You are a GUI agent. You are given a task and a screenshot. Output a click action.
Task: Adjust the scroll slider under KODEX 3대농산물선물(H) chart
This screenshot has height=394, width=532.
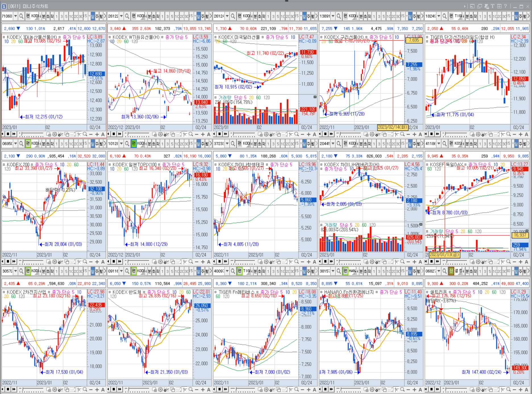(x=31, y=134)
